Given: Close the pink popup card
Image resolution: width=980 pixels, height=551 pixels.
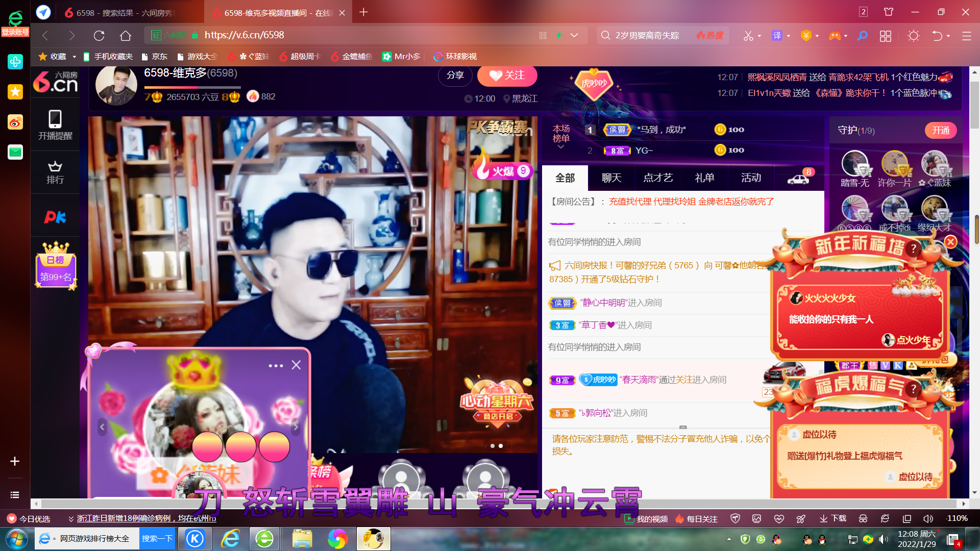Looking at the screenshot, I should tap(296, 365).
